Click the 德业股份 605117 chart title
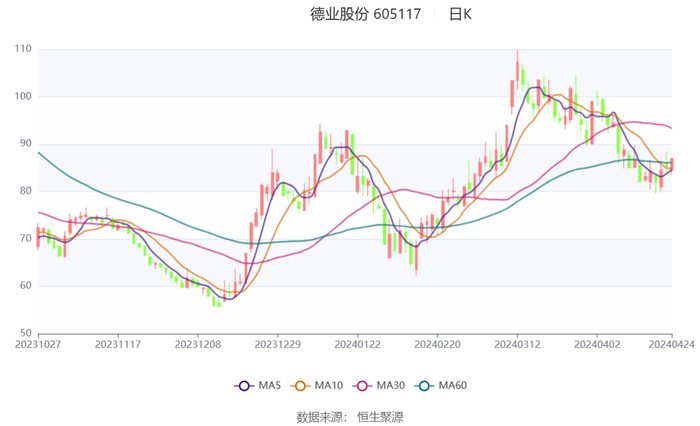700x426 pixels. [x=365, y=15]
